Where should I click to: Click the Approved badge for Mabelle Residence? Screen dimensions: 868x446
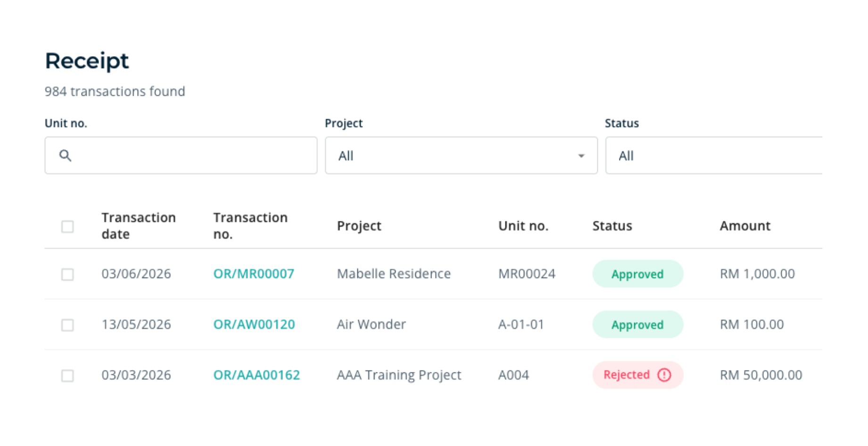[637, 274]
